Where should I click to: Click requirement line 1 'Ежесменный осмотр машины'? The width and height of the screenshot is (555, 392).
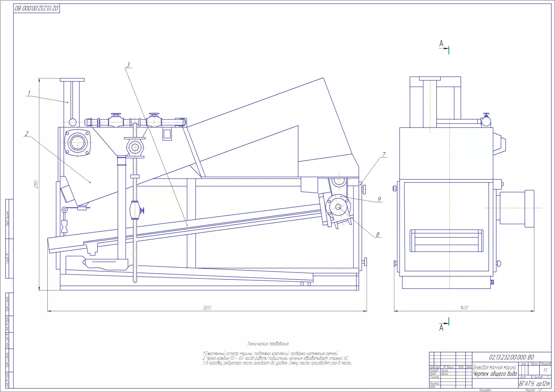click(x=270, y=354)
